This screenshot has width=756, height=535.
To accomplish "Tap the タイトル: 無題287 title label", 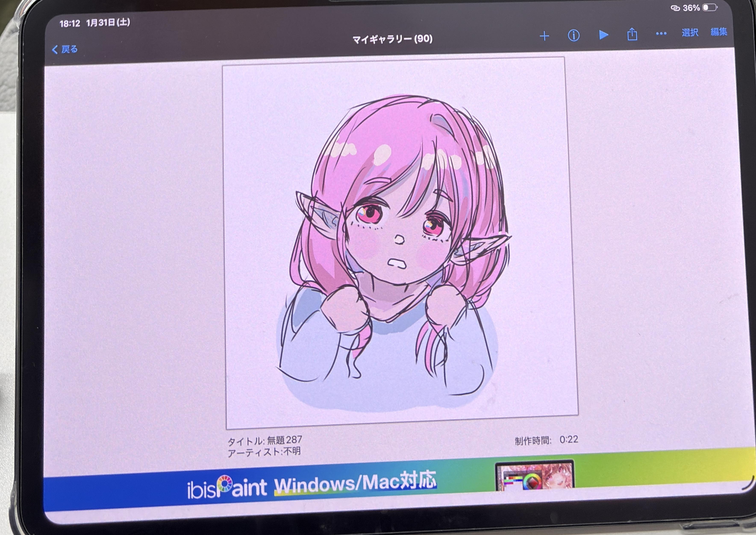I will click(x=265, y=440).
